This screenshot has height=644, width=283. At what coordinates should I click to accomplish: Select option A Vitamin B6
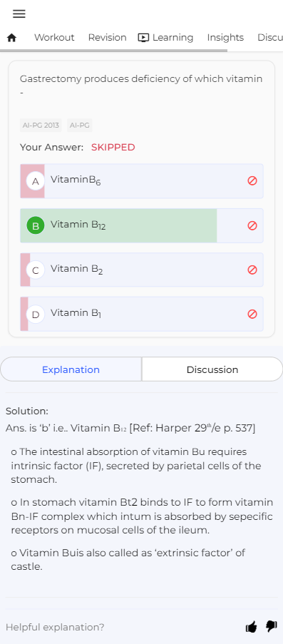(142, 181)
